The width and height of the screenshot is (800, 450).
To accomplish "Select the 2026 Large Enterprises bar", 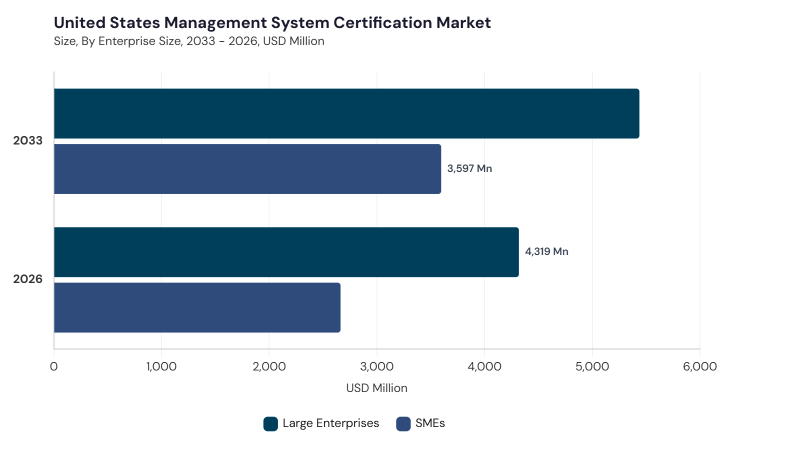I will click(286, 252).
